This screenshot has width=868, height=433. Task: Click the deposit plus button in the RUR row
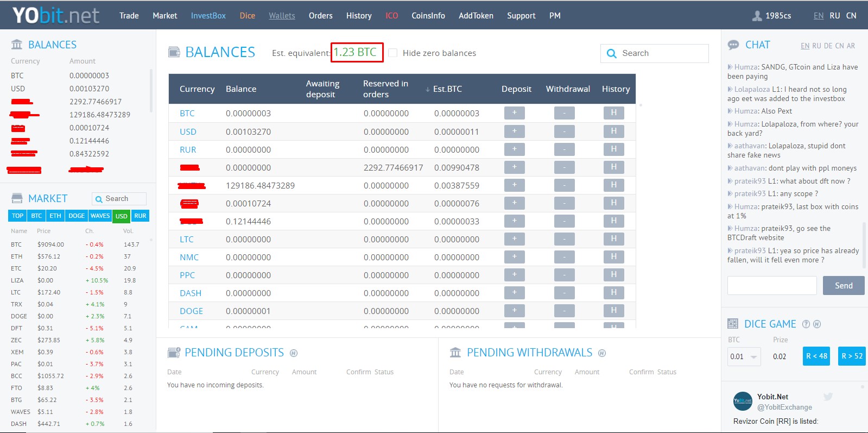(x=514, y=149)
